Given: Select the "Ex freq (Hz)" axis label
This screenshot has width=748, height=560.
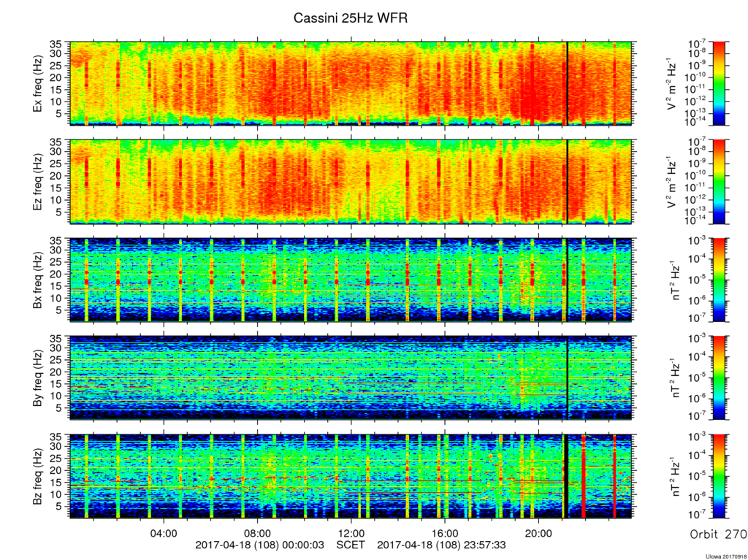Looking at the screenshot, I should [x=37, y=84].
